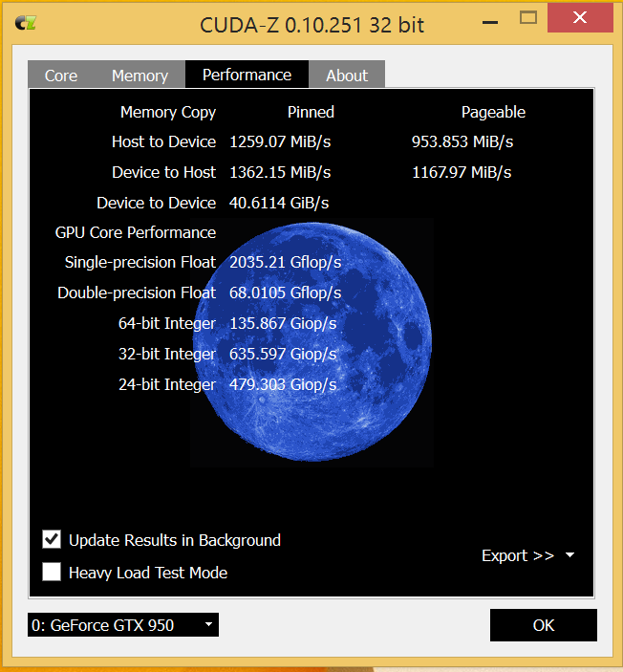
Task: Click the Device to Host label
Action: point(163,172)
